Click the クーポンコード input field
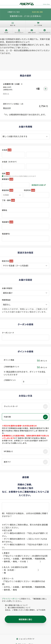 [25, 337]
